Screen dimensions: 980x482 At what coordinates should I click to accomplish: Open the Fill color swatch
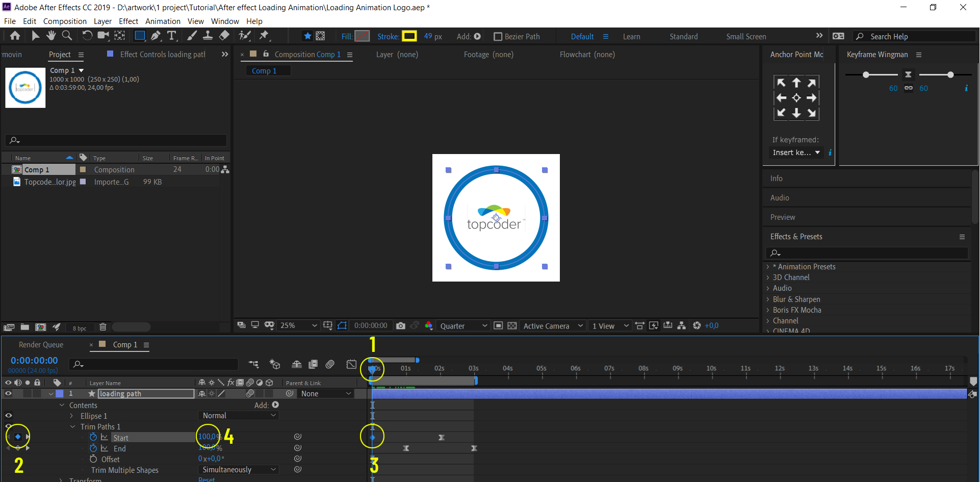(362, 36)
